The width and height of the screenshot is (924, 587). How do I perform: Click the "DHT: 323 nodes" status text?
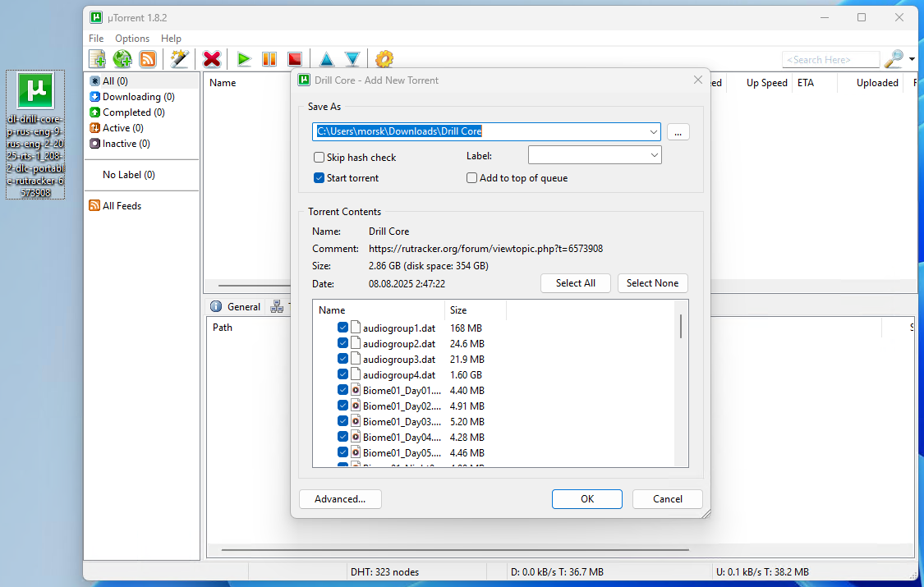(385, 572)
